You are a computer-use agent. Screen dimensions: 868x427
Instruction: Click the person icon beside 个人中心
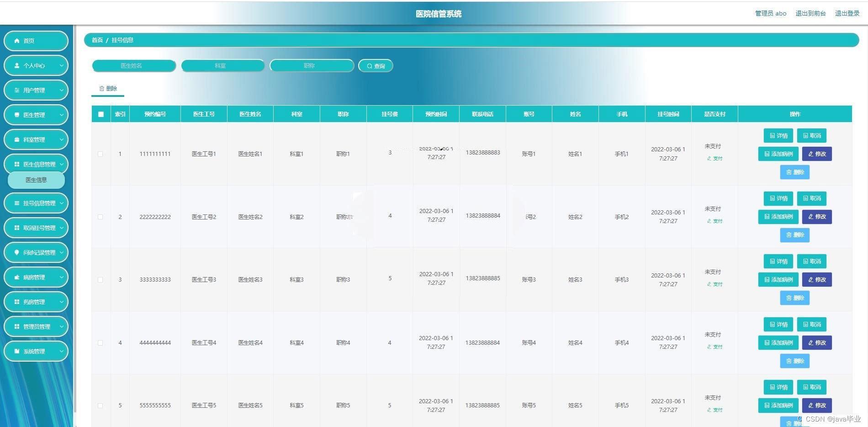(x=17, y=65)
